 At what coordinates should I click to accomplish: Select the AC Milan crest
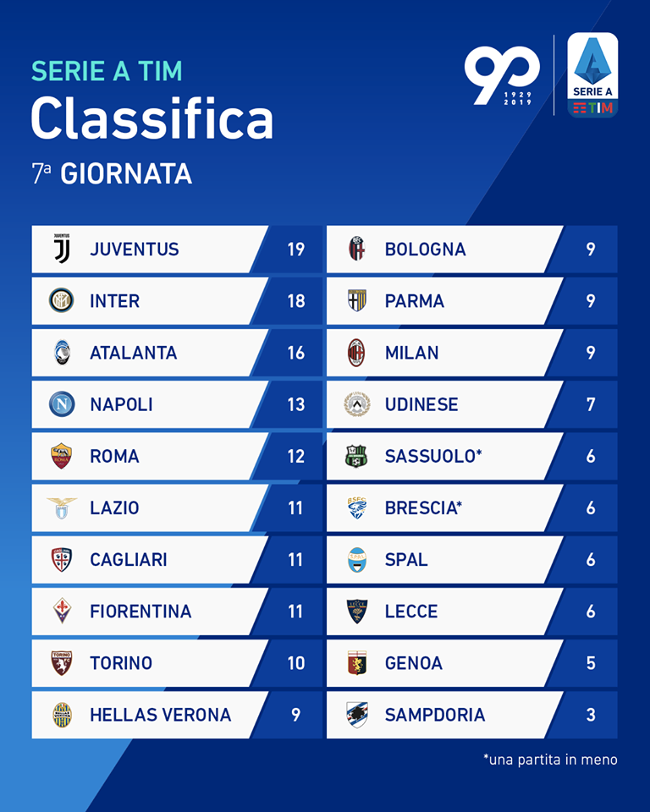pyautogui.click(x=356, y=352)
